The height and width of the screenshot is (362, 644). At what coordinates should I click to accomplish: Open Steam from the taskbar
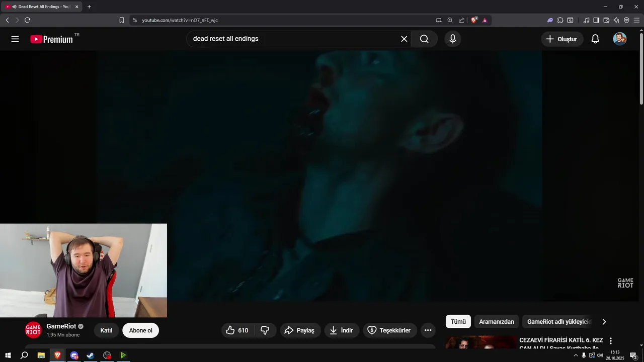[x=91, y=355]
